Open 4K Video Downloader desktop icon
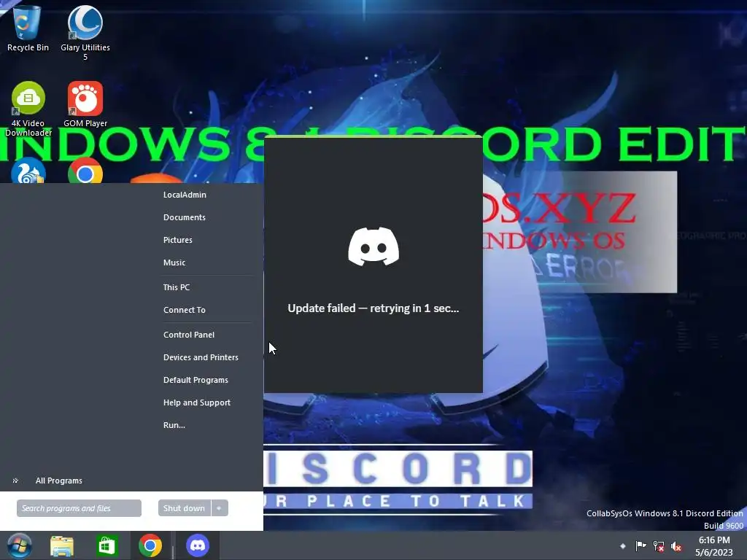Screen dimensions: 747x560 tap(28, 109)
